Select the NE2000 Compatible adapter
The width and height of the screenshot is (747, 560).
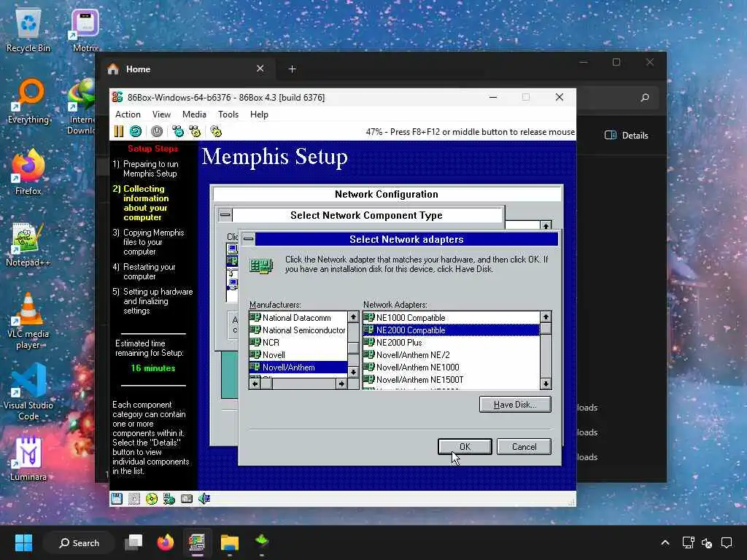pyautogui.click(x=451, y=330)
